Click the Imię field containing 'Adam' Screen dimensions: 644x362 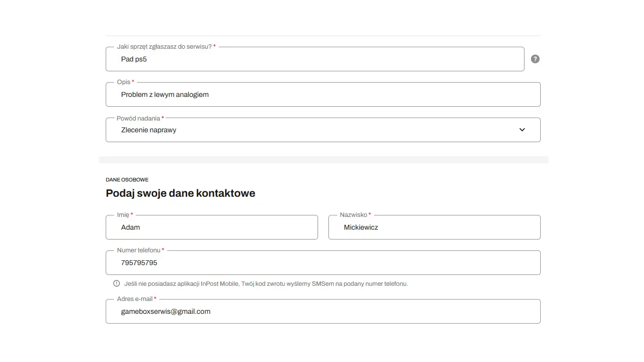tap(211, 228)
